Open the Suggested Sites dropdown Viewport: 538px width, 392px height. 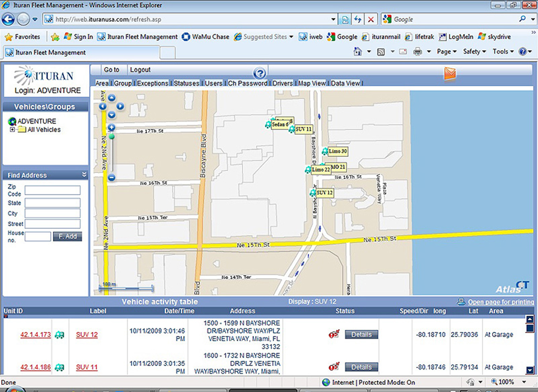tap(291, 37)
